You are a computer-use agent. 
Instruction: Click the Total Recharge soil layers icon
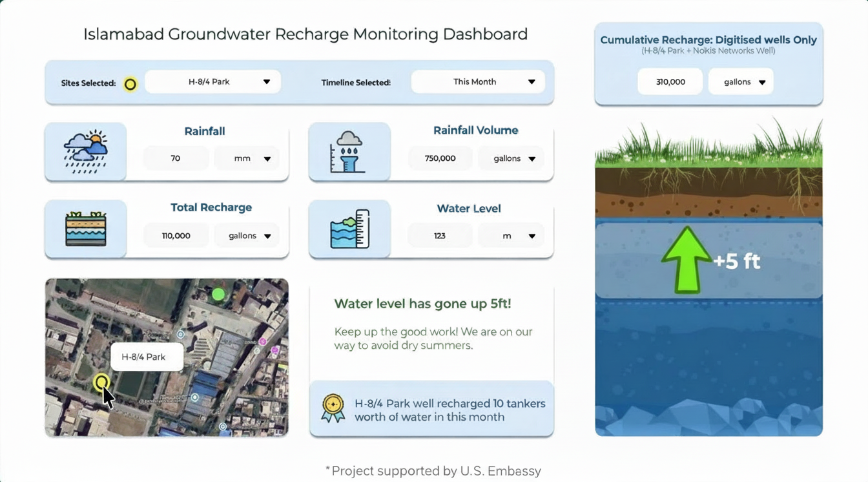pyautogui.click(x=86, y=229)
